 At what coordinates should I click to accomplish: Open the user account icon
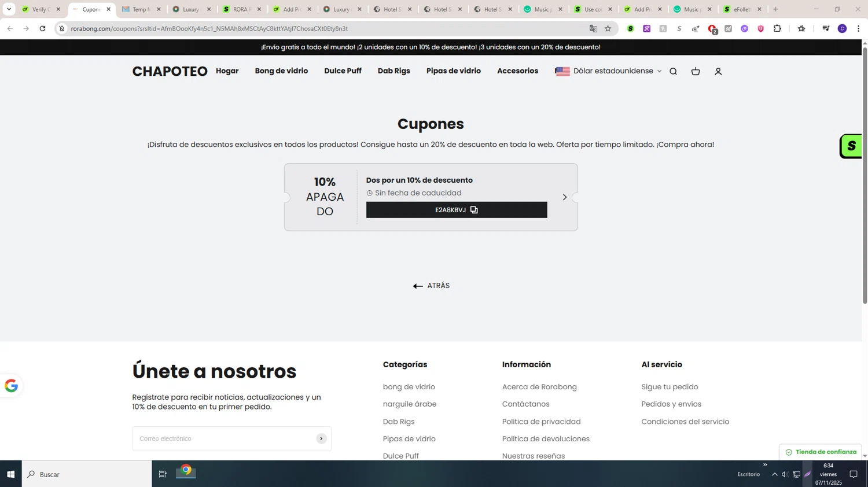click(x=718, y=71)
